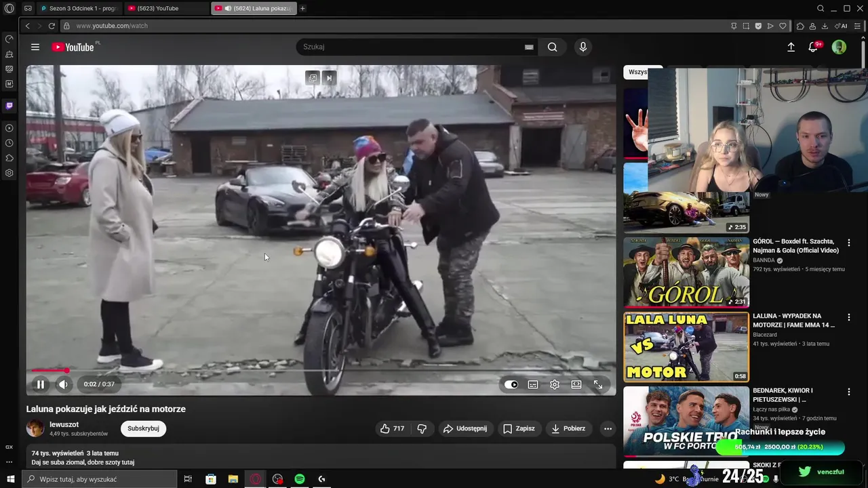The image size is (868, 488).
Task: Pause the video
Action: pyautogui.click(x=41, y=384)
